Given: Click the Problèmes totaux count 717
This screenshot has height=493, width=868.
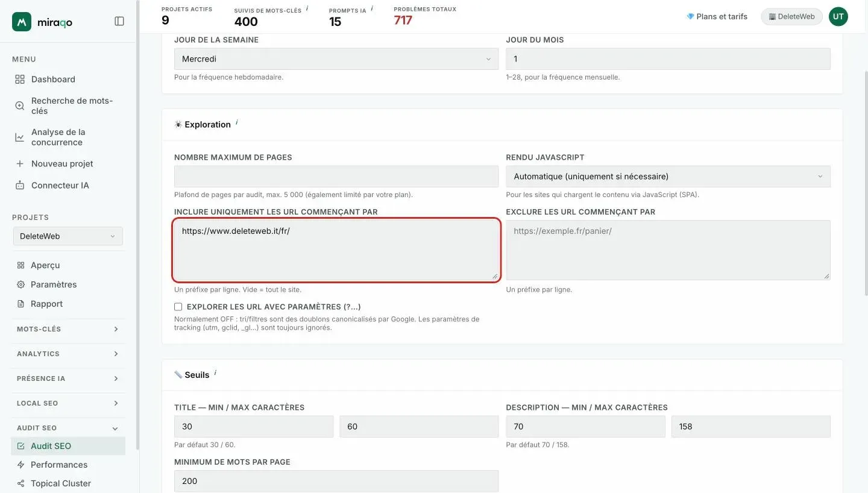Looking at the screenshot, I should 403,20.
